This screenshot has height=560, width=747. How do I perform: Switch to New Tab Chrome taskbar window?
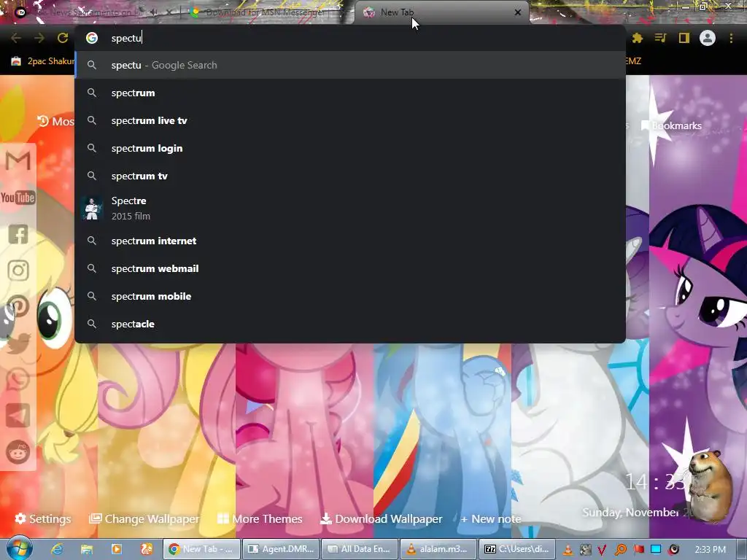tap(201, 549)
